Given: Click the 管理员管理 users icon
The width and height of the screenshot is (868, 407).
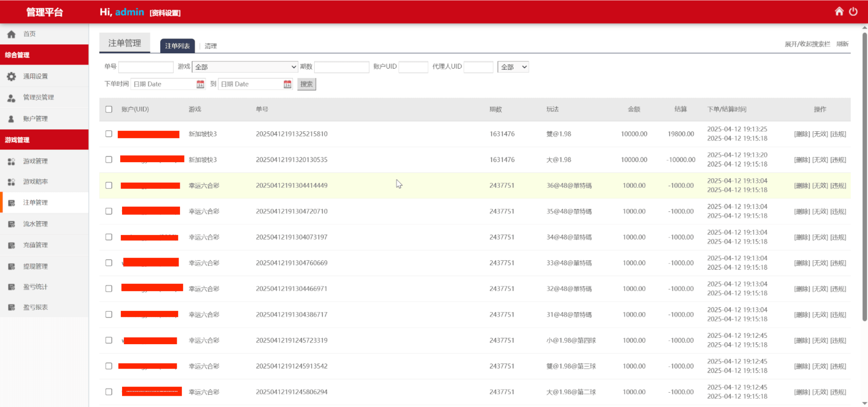Looking at the screenshot, I should point(11,98).
